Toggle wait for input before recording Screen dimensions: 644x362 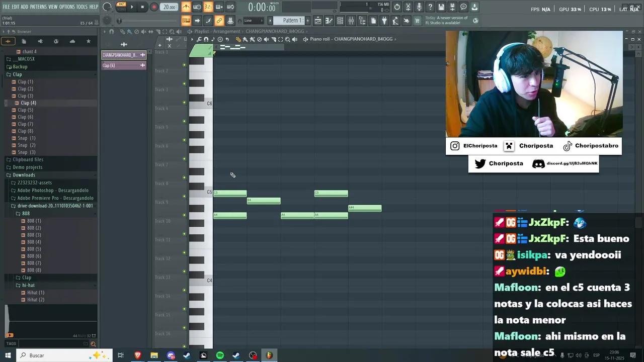click(x=197, y=7)
